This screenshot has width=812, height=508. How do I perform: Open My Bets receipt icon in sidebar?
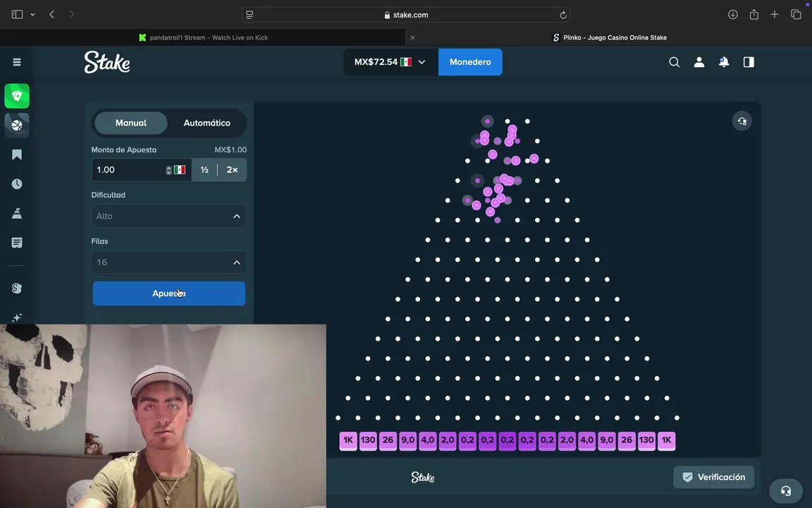point(17,243)
